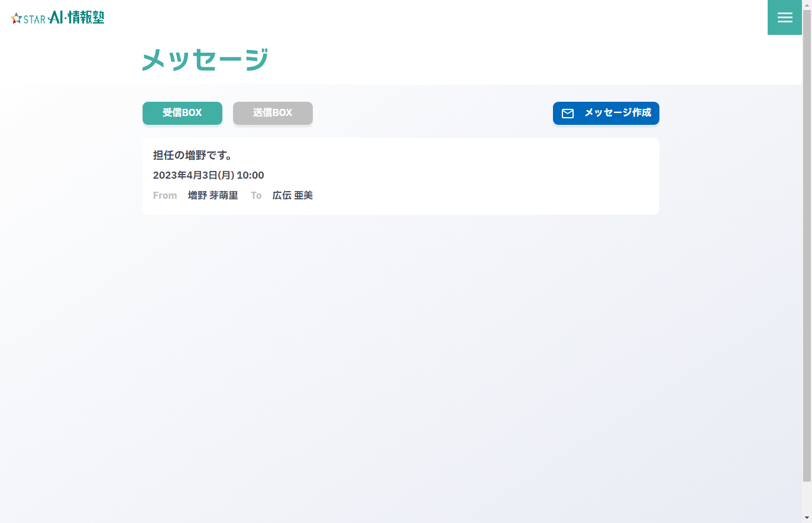
Task: Click the To label in the message
Action: click(x=256, y=195)
